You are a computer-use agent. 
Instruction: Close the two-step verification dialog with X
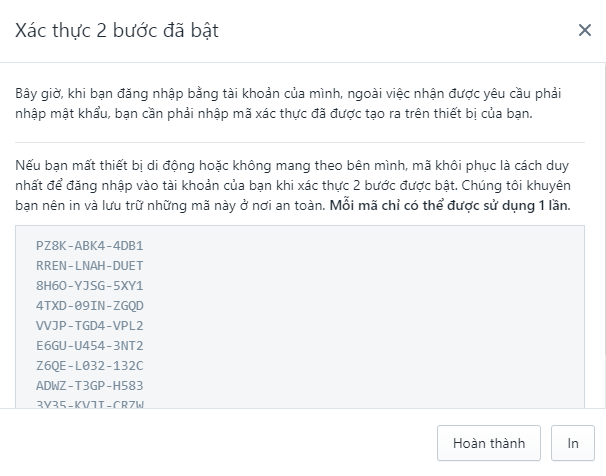(584, 30)
